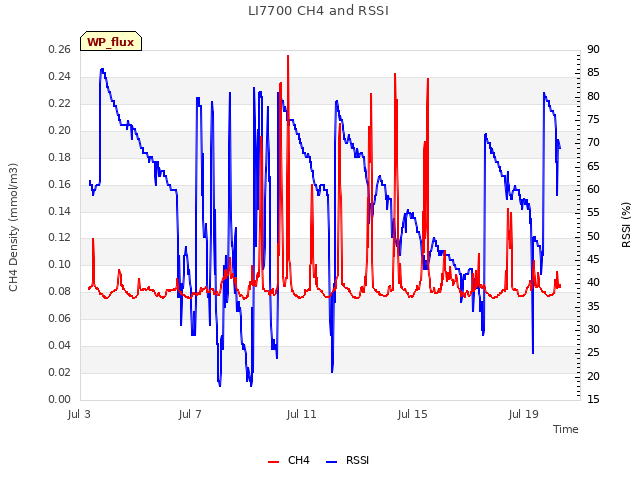
Task: Select the Jul 11 x-axis label
Action: (301, 414)
